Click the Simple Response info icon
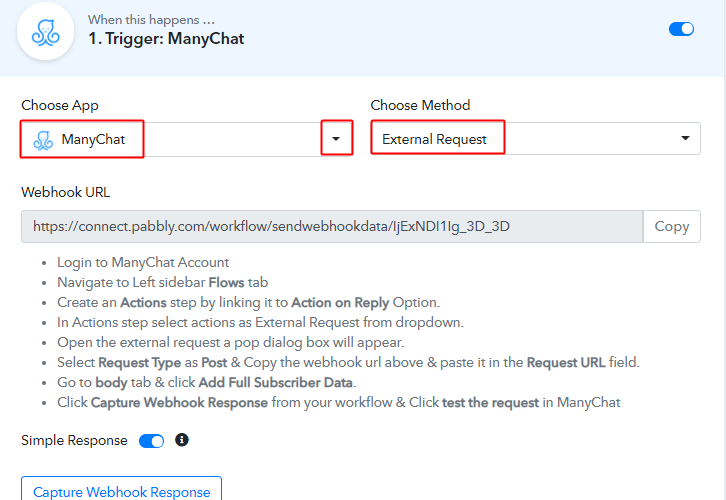 pyautogui.click(x=182, y=440)
